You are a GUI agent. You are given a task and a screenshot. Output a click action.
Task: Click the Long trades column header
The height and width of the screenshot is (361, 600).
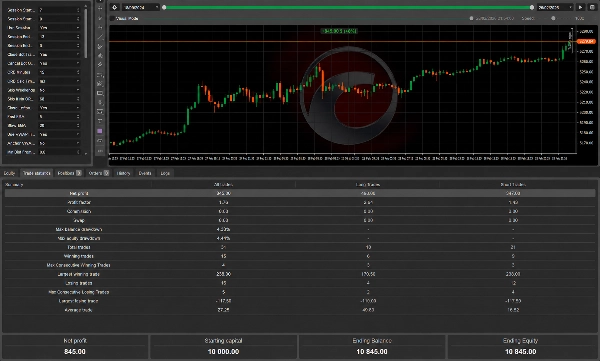[x=368, y=185]
